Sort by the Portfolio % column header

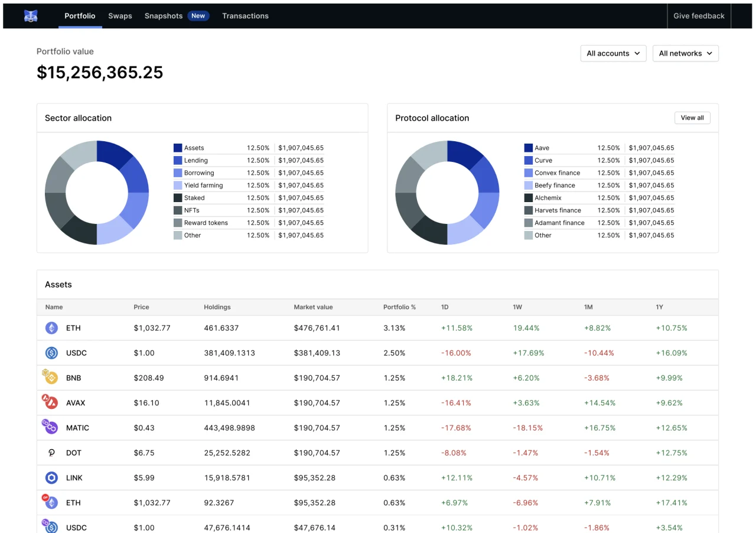399,307
